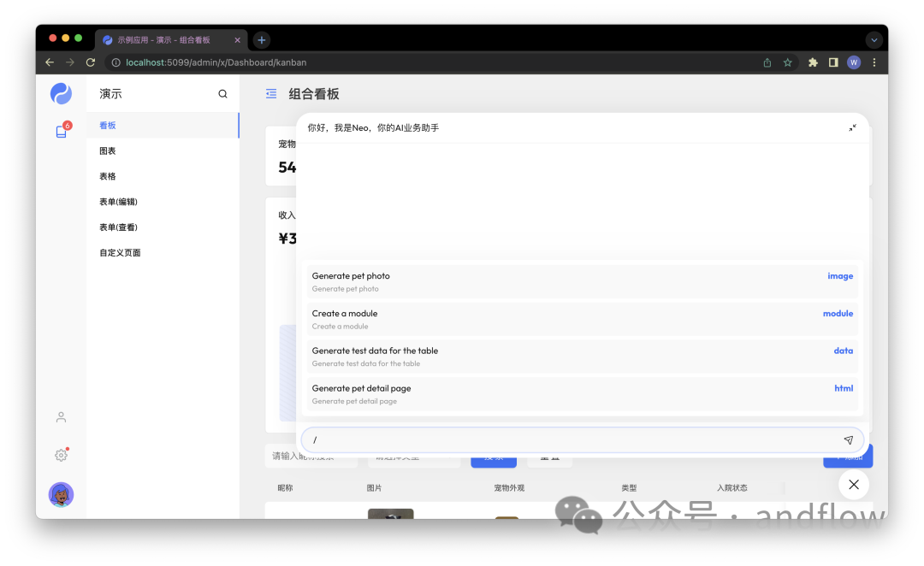
Task: Click the blue app logo in the sidebar
Action: click(61, 93)
